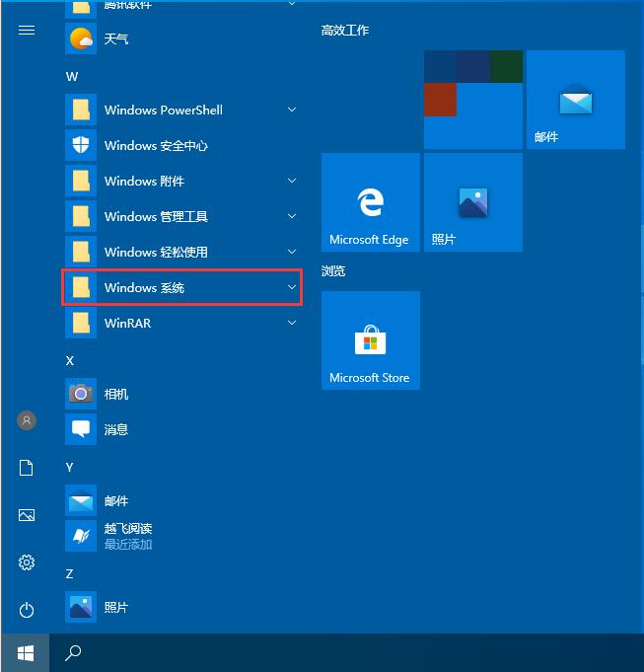Open the 邮件 Mail tile

576,100
